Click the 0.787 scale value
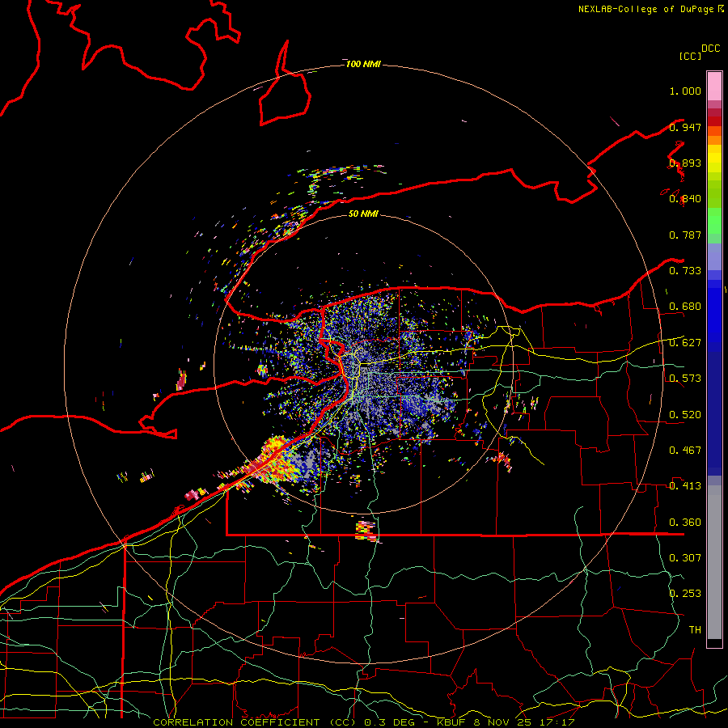The image size is (728, 728). click(685, 235)
